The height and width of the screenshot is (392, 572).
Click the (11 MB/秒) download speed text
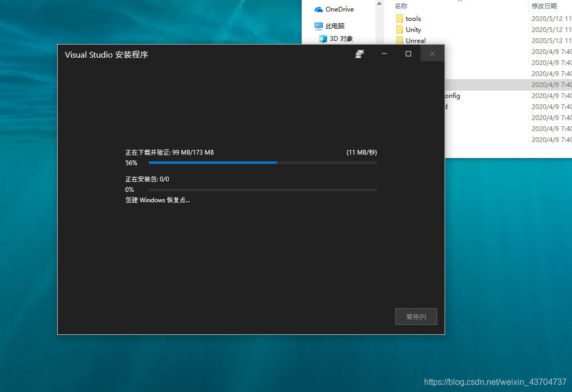click(362, 153)
